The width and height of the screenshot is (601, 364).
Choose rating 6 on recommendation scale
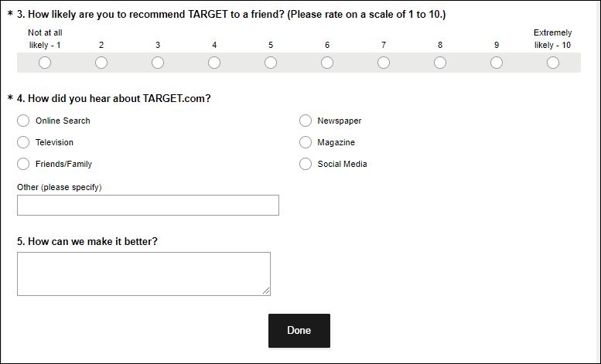(327, 63)
